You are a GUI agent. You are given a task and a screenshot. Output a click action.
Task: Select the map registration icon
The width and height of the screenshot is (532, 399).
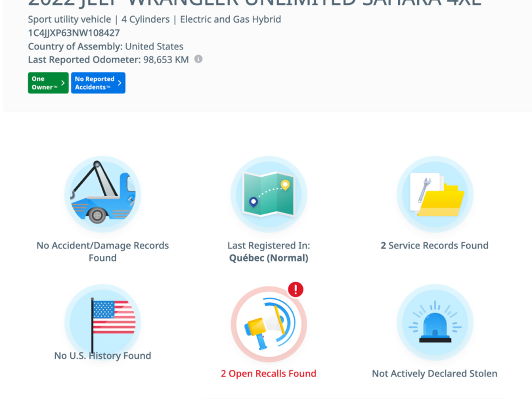coord(268,194)
